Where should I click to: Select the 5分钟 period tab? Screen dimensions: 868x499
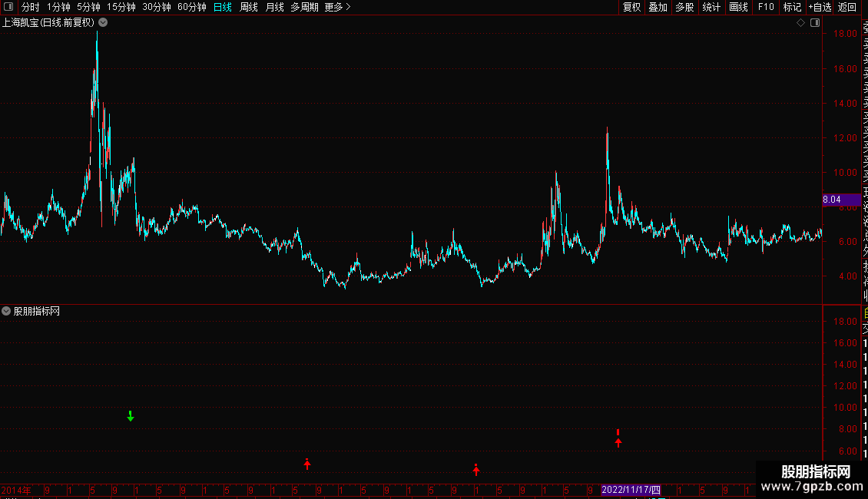click(88, 7)
